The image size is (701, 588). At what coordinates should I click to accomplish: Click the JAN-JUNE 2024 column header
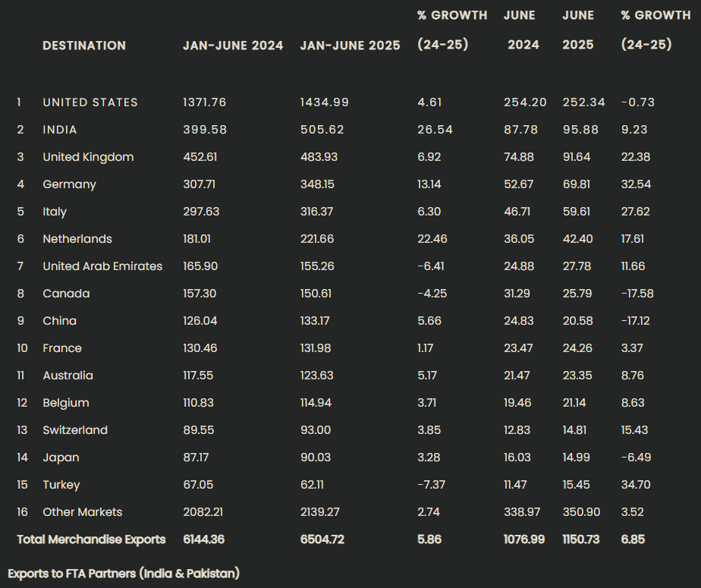click(x=233, y=46)
